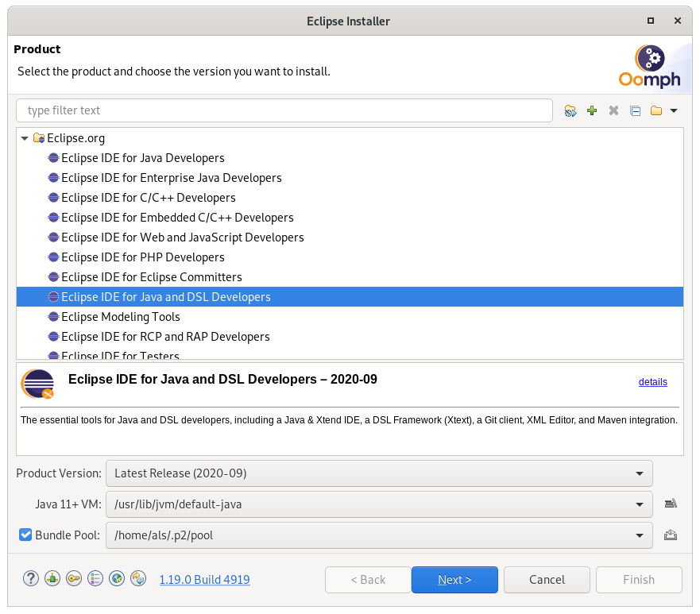The image size is (700, 614).
Task: Select Eclipse IDE for C/C++ Developers
Action: [x=148, y=198]
